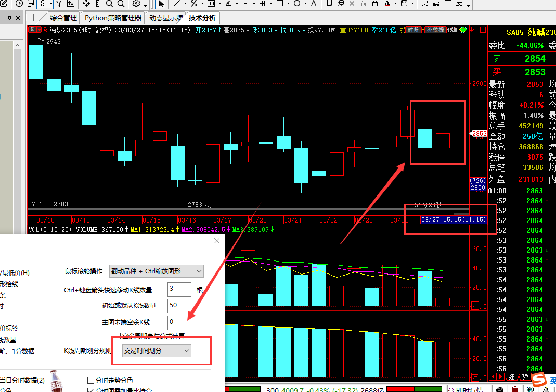
Task: Click the 买 buy button in the toolbar
Action: coord(424,4)
